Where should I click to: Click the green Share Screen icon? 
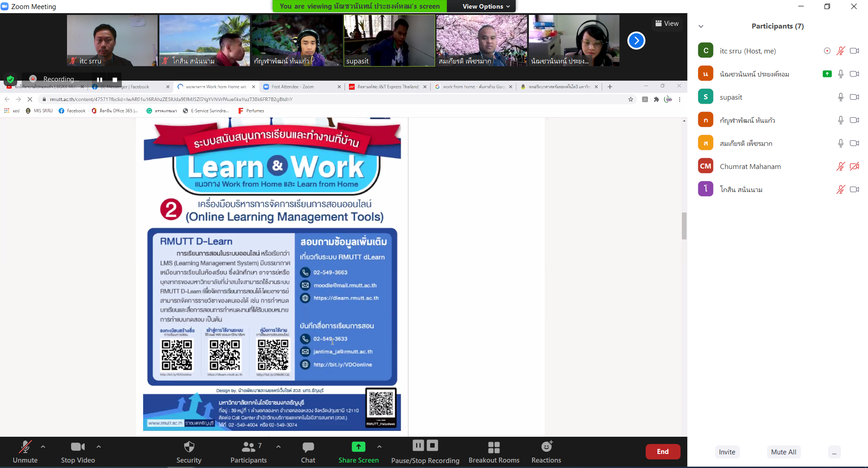point(358,447)
